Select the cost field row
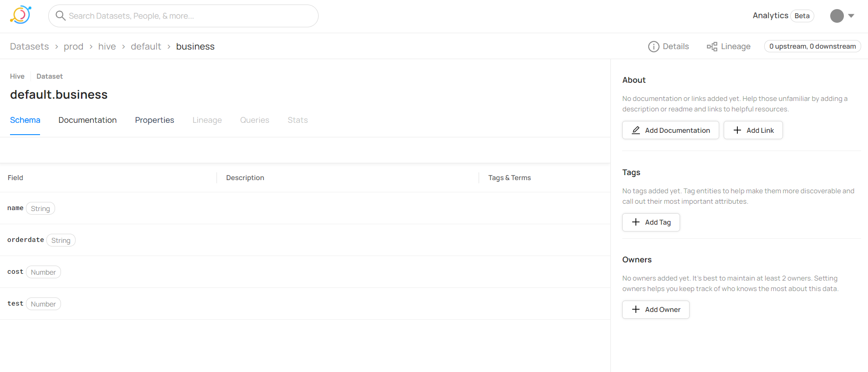This screenshot has width=868, height=372. tap(305, 272)
